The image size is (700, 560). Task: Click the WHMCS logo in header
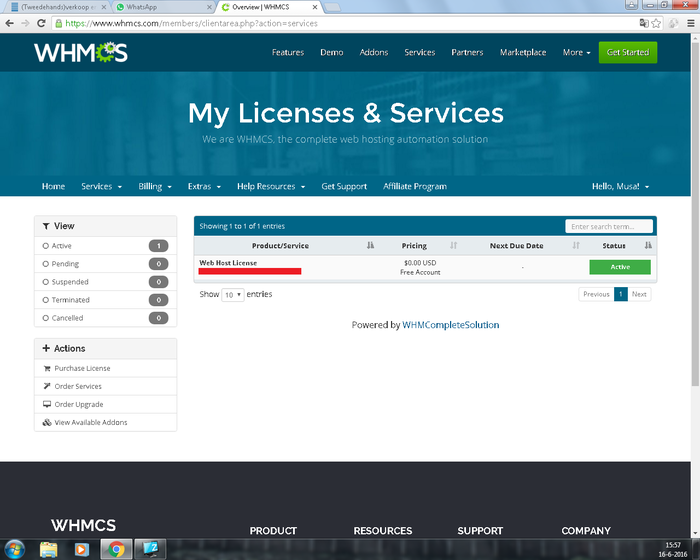click(x=81, y=53)
